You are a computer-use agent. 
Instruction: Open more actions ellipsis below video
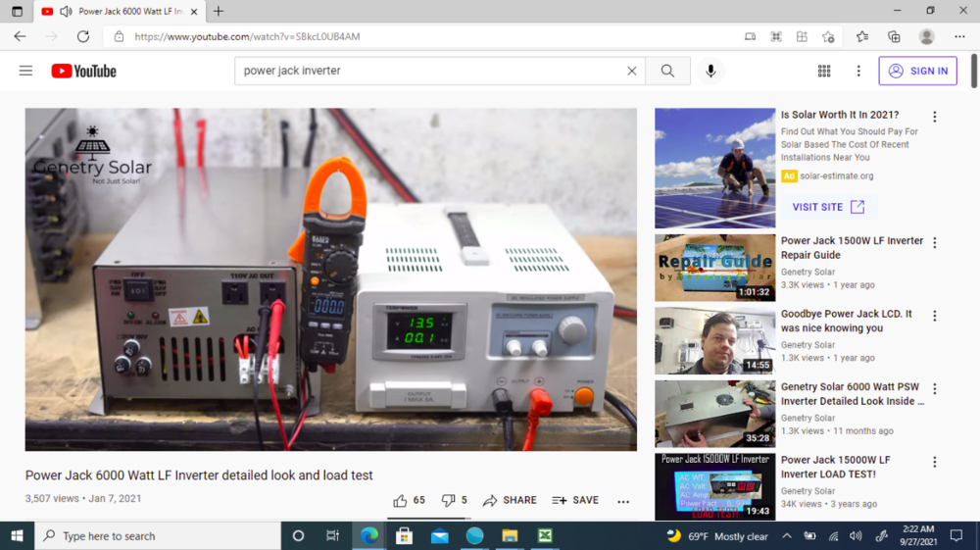point(623,501)
